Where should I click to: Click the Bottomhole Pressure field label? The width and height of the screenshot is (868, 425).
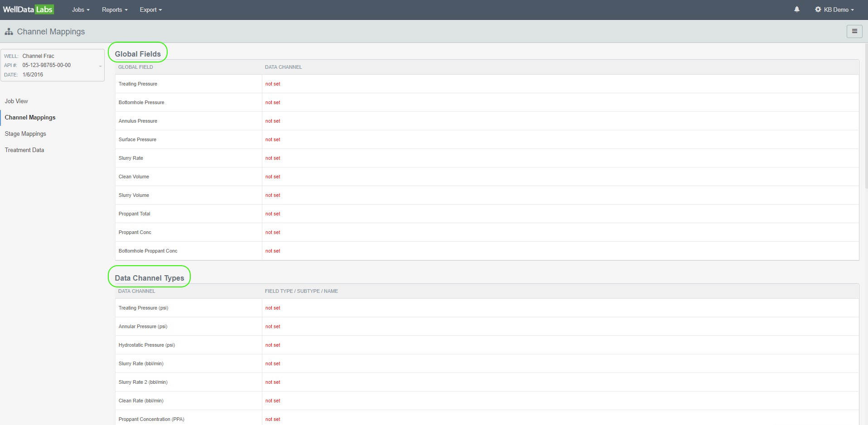point(141,102)
